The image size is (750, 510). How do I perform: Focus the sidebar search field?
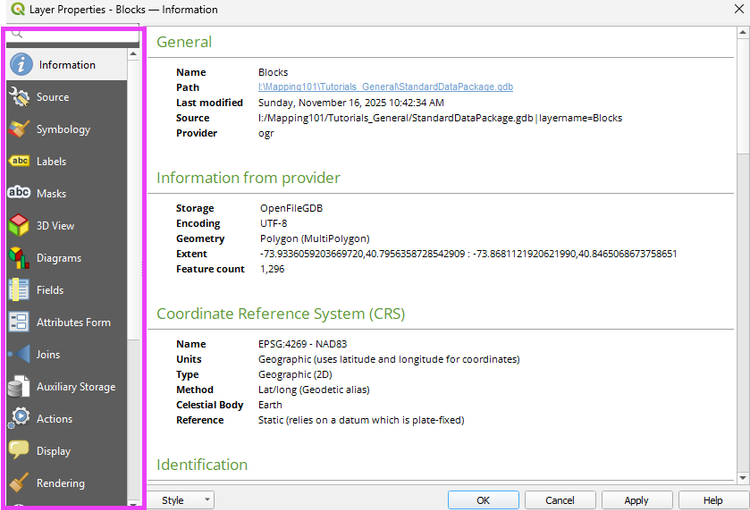(73, 34)
